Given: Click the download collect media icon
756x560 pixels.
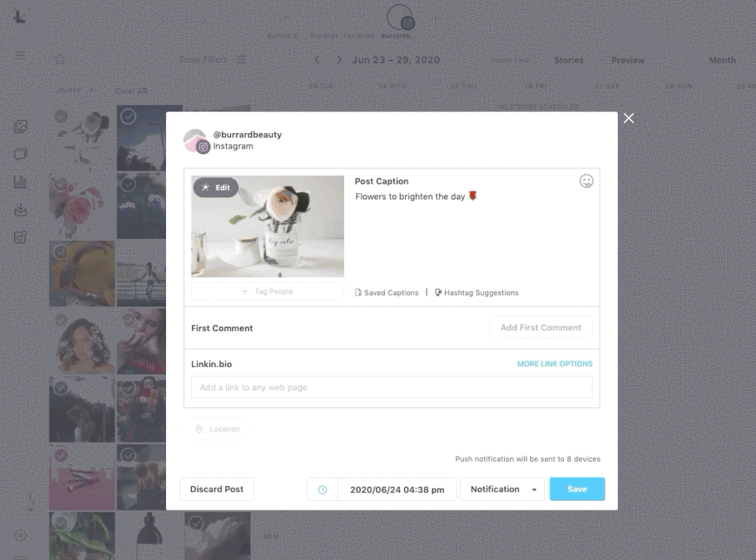Looking at the screenshot, I should pyautogui.click(x=20, y=210).
